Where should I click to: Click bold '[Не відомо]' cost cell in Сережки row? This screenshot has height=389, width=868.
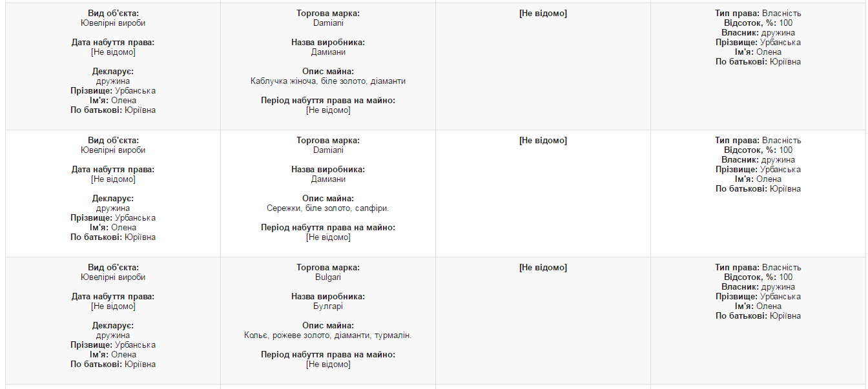point(543,141)
